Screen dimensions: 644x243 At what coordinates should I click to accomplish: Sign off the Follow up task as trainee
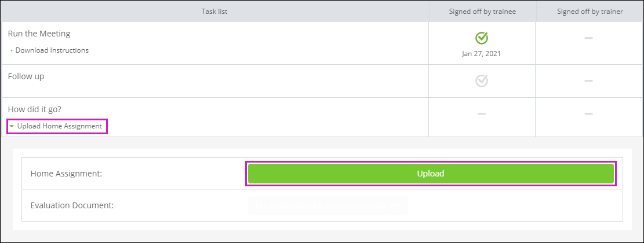(x=481, y=81)
